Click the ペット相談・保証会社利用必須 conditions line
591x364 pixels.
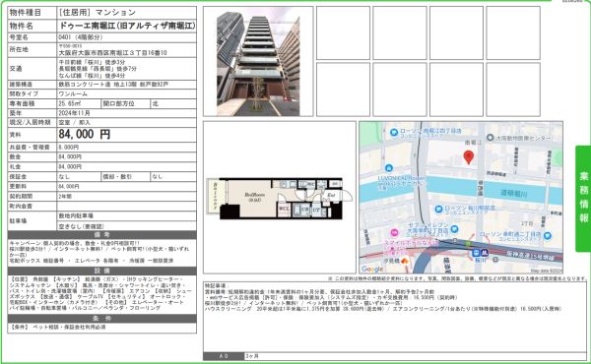pos(58,328)
